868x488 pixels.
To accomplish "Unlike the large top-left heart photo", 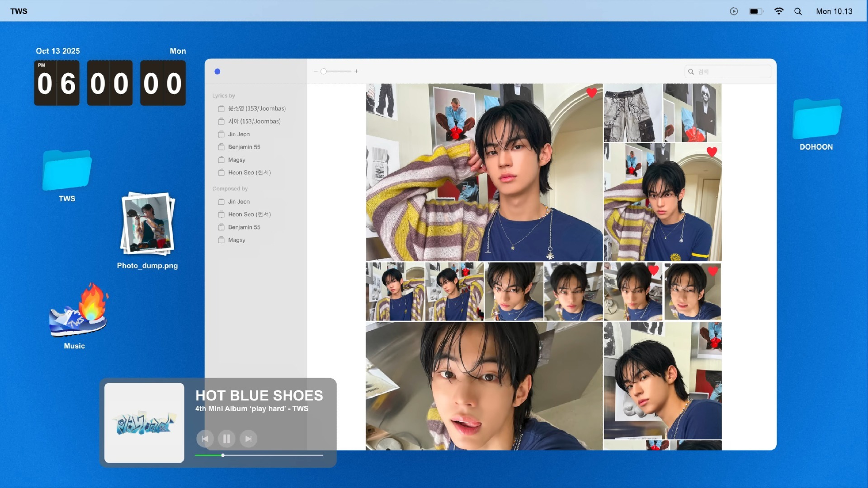I will click(x=591, y=93).
